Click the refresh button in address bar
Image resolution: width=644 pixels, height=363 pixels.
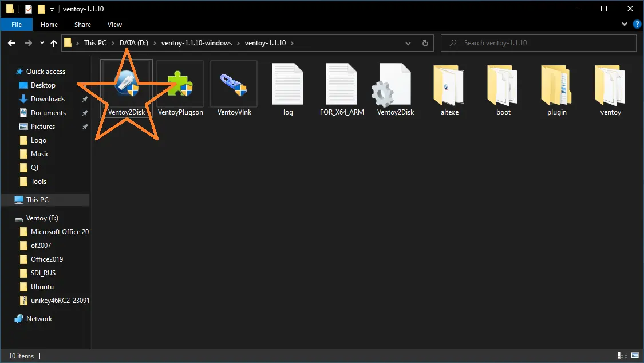point(425,43)
